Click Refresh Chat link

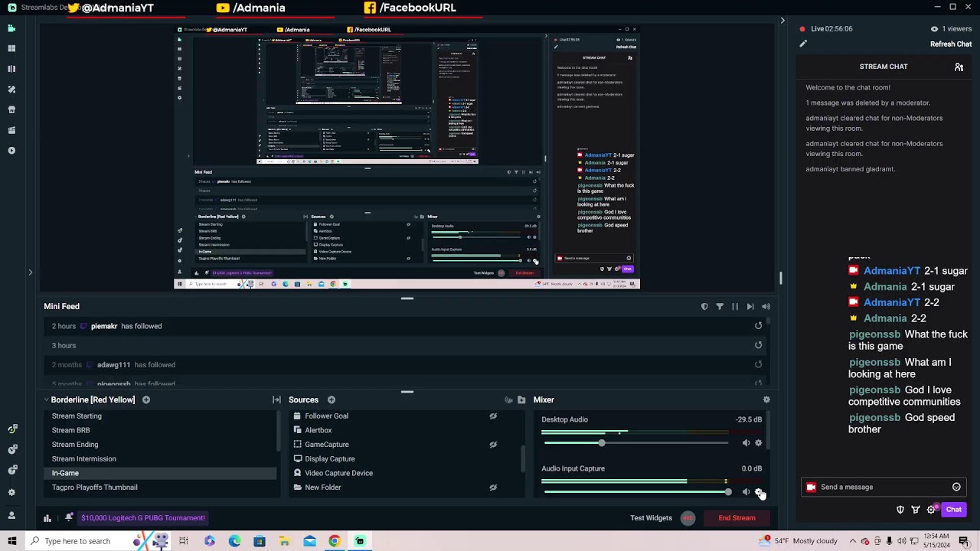click(x=951, y=44)
